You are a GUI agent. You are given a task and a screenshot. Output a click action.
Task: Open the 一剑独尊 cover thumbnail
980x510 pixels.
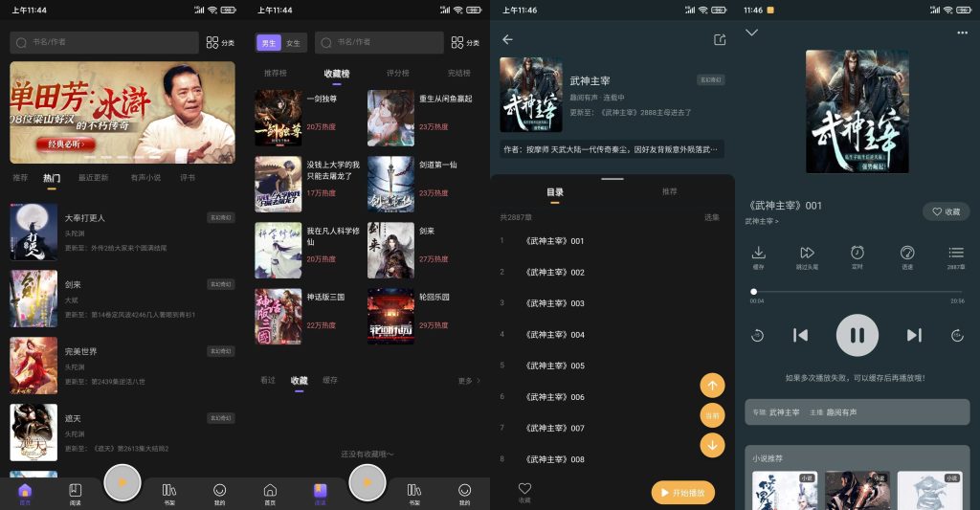278,118
